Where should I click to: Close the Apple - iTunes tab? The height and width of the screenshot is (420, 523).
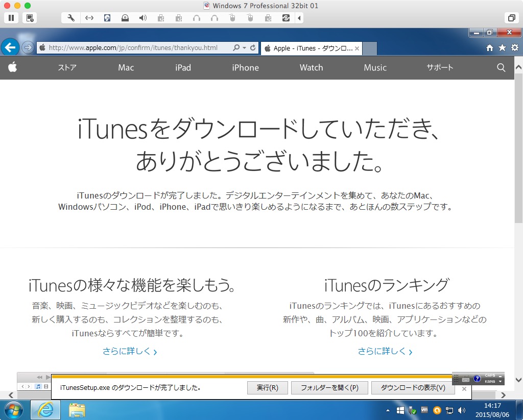pyautogui.click(x=357, y=48)
